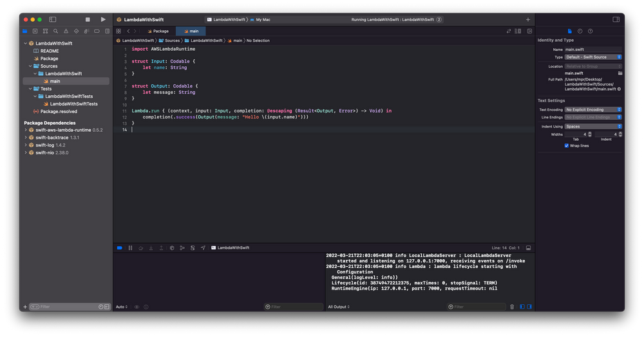Open the editor options lines icon
This screenshot has width=644, height=337.
pyautogui.click(x=518, y=31)
